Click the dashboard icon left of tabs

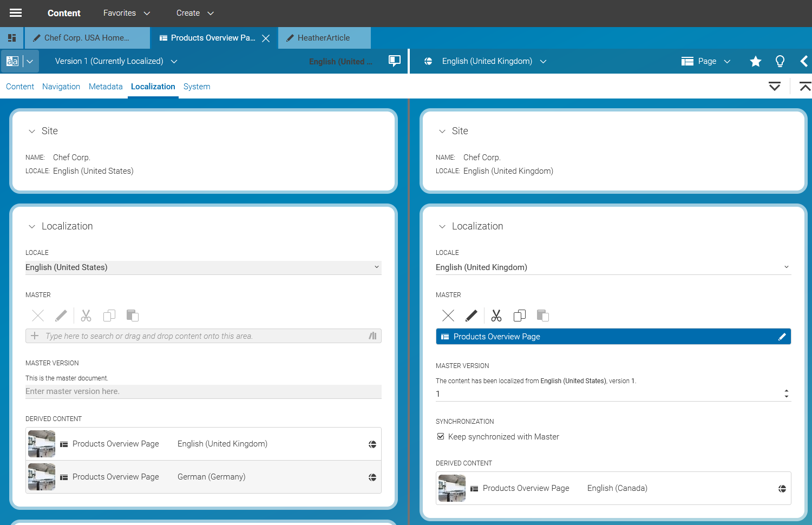pos(12,38)
